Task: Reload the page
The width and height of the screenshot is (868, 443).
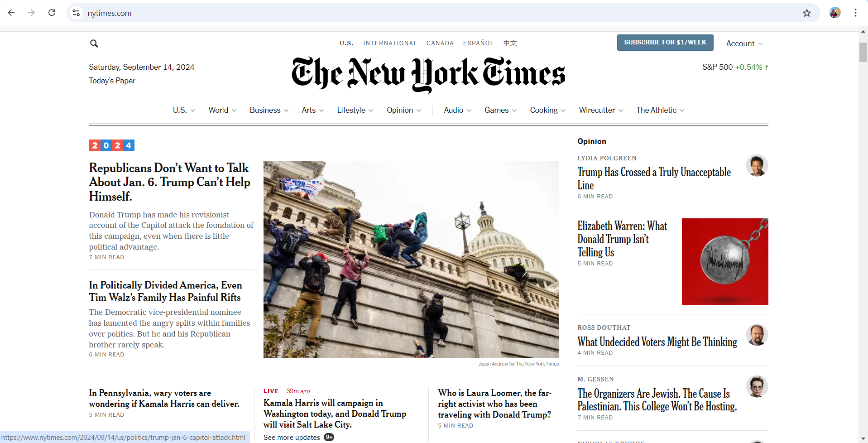Action: pos(52,13)
